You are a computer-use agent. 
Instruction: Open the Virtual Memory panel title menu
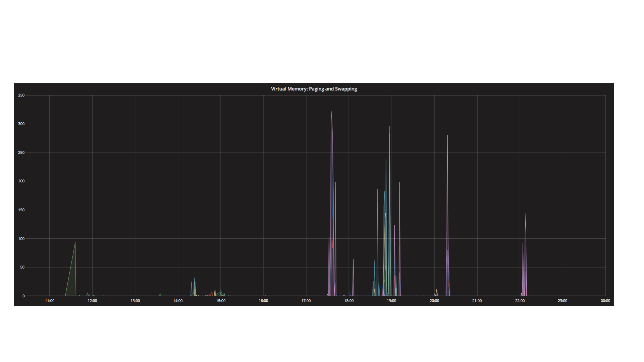314,89
